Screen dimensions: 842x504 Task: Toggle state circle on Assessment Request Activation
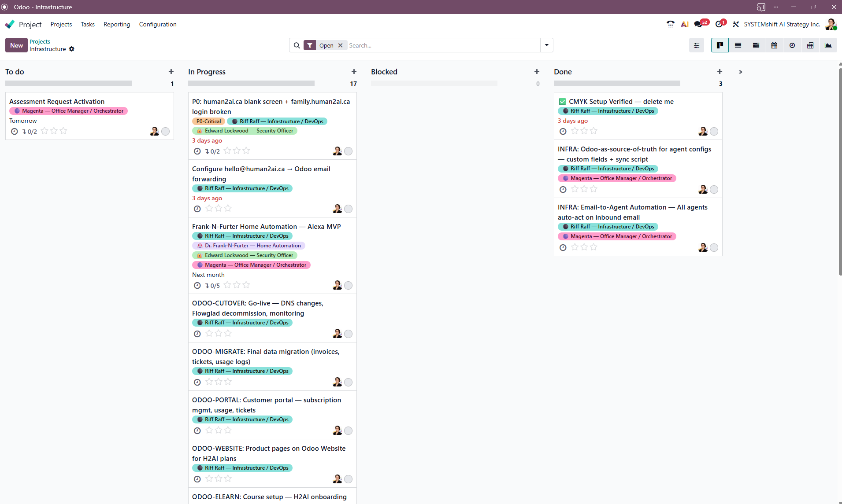click(165, 131)
